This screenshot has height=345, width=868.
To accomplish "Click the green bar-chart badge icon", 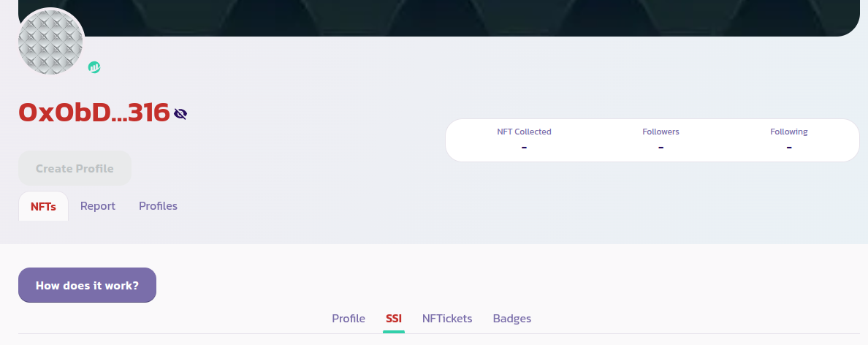I will pyautogui.click(x=94, y=67).
